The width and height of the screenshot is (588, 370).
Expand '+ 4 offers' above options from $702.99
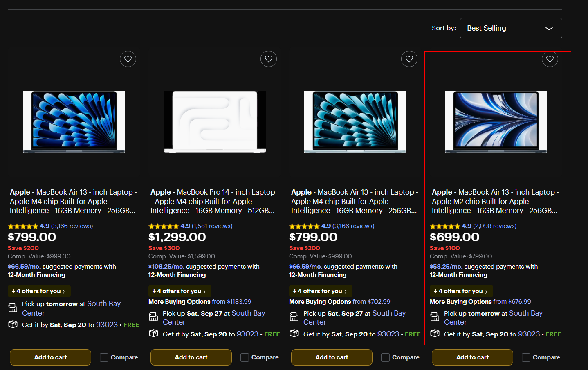320,291
